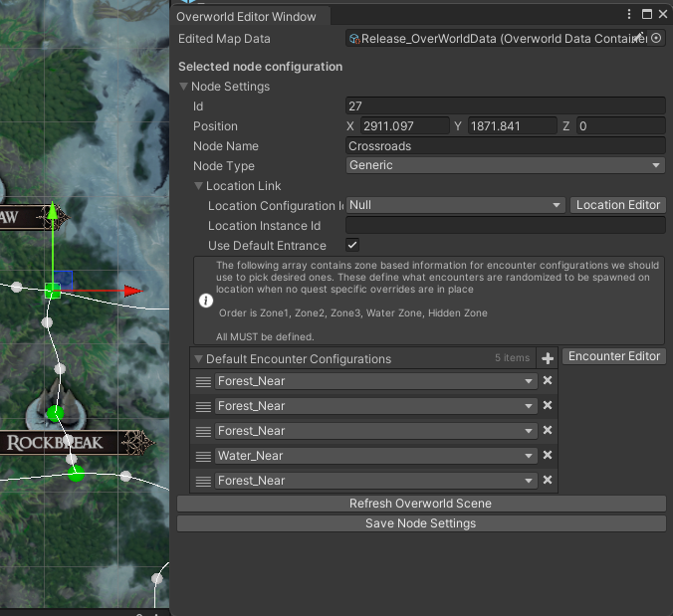
Task: Toggle the Use Default Entrance checkbox
Action: 352,246
